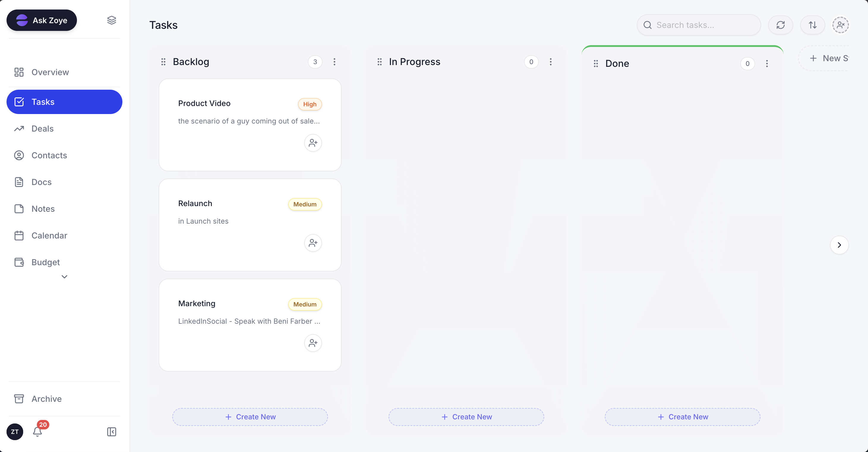The image size is (868, 452).
Task: Assign a user to Relaunch task
Action: 313,243
